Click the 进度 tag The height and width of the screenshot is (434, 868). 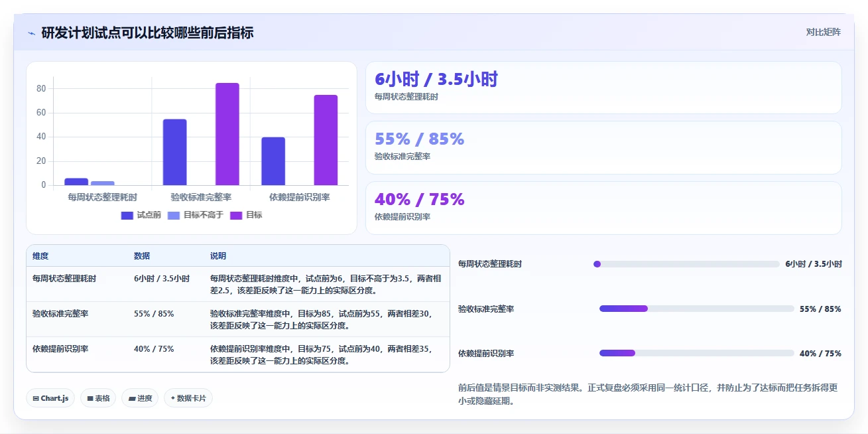[140, 398]
